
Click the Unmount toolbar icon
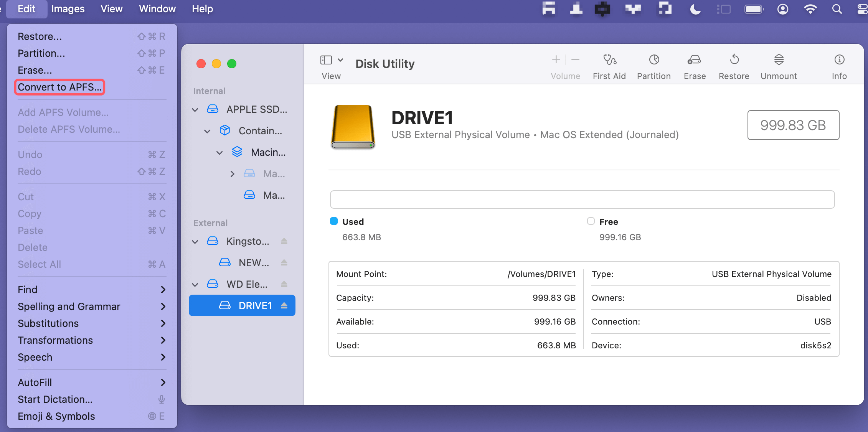[779, 60]
